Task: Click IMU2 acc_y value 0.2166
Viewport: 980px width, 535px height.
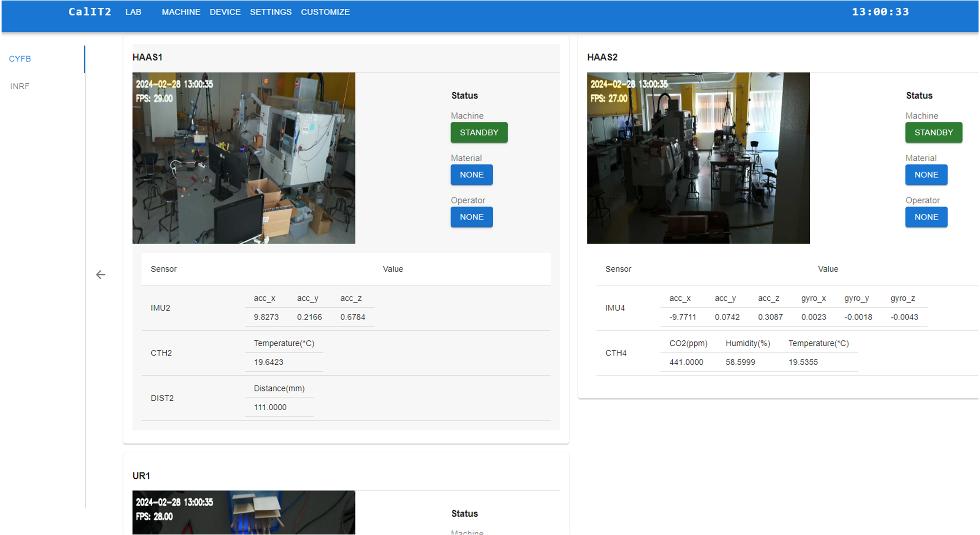Action: tap(310, 317)
